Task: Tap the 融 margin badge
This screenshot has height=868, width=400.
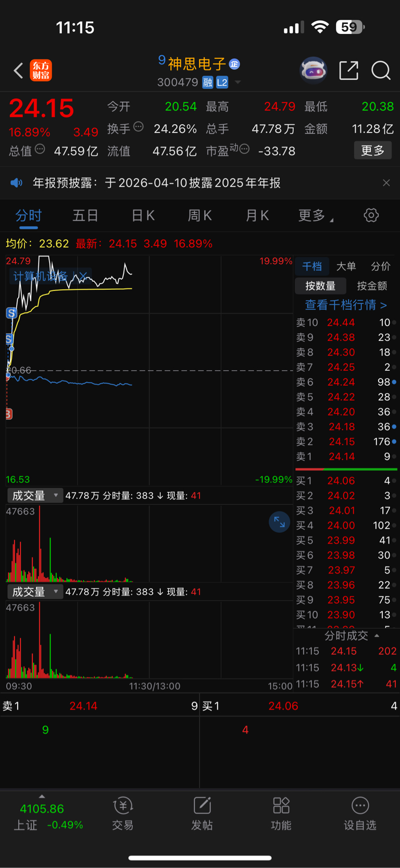Action: [207, 82]
